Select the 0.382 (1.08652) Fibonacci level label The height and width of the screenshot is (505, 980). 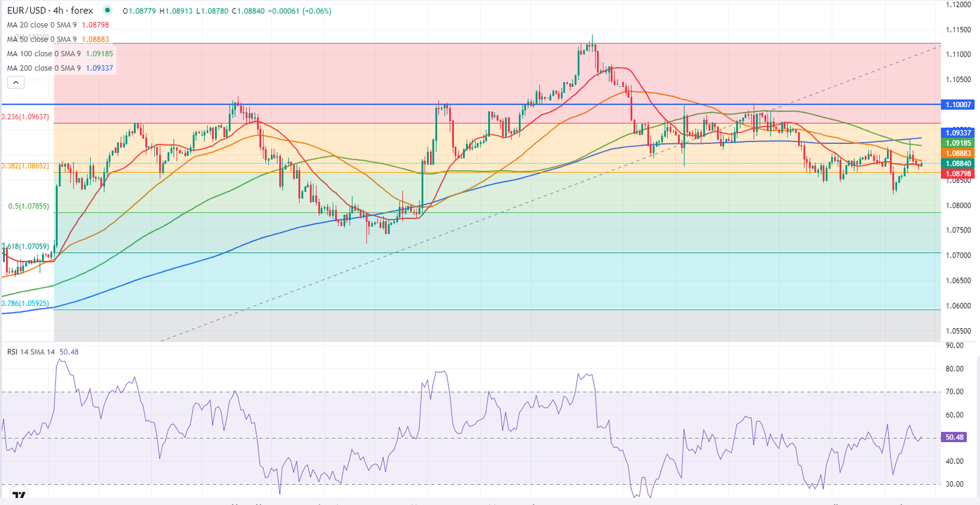click(x=26, y=166)
